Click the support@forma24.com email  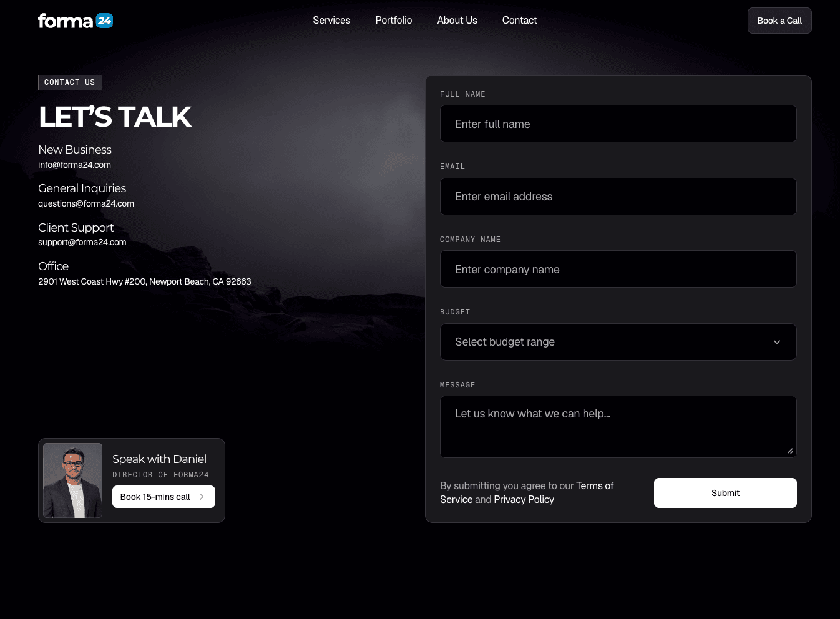(x=82, y=242)
